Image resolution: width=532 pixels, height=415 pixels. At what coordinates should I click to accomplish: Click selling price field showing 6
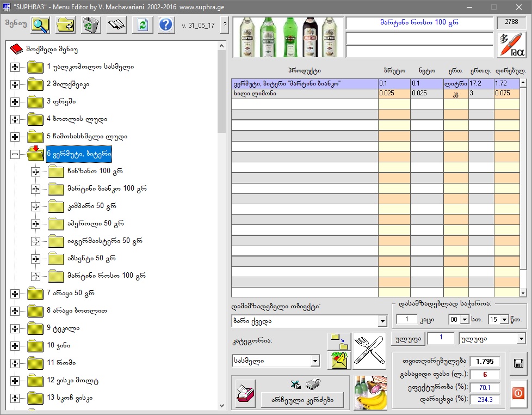[485, 375]
